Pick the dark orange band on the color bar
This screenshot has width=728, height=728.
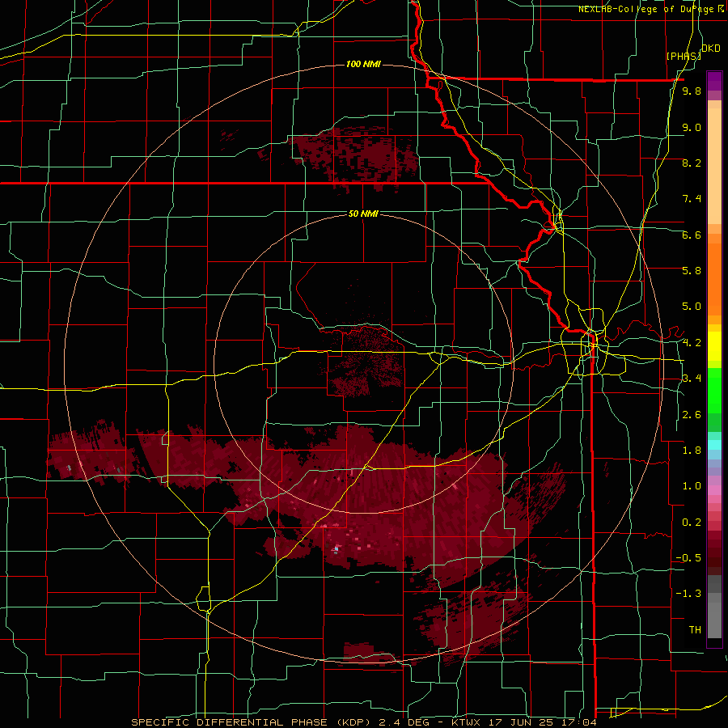714,279
